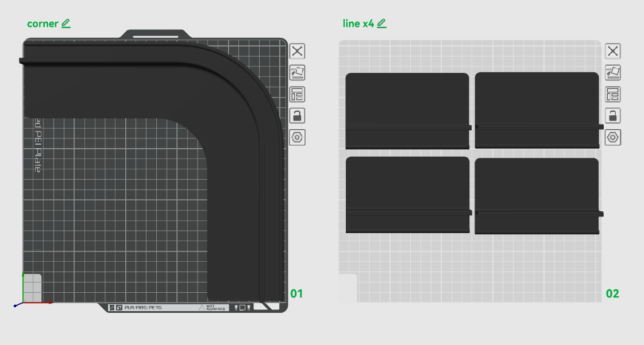This screenshot has height=345, width=644.
Task: Toggle the lock on plate 01
Action: [298, 116]
